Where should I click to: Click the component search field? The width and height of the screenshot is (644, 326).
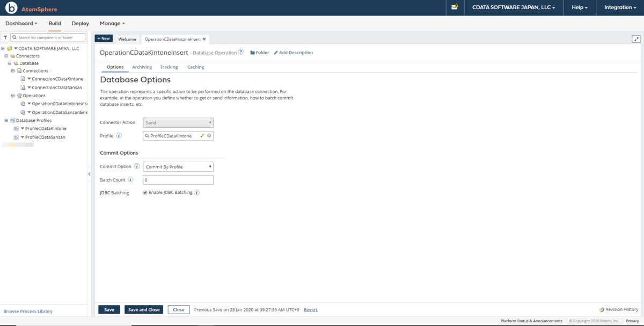pyautogui.click(x=48, y=38)
